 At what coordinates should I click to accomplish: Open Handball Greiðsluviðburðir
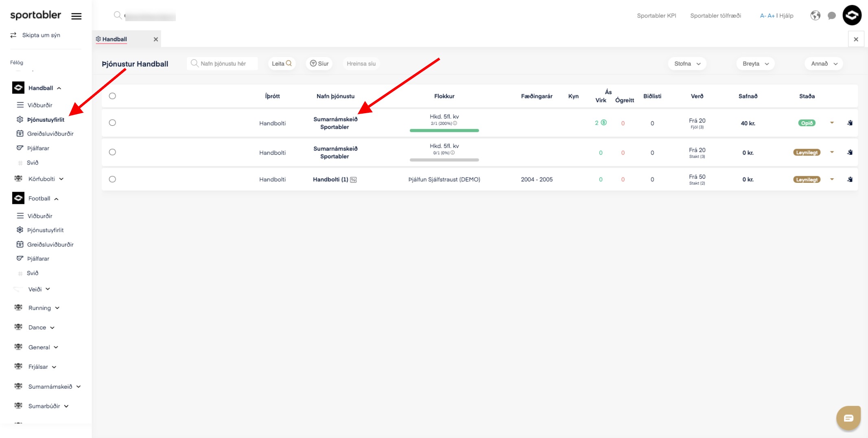[x=50, y=134]
